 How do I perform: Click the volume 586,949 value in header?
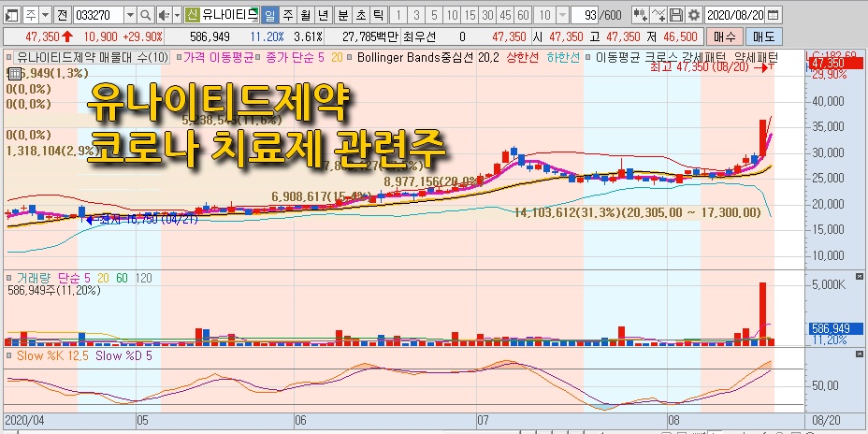(210, 37)
